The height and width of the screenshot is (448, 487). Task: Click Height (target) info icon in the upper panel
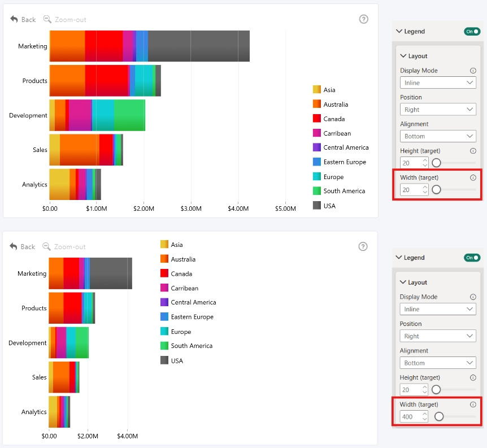[x=473, y=151]
